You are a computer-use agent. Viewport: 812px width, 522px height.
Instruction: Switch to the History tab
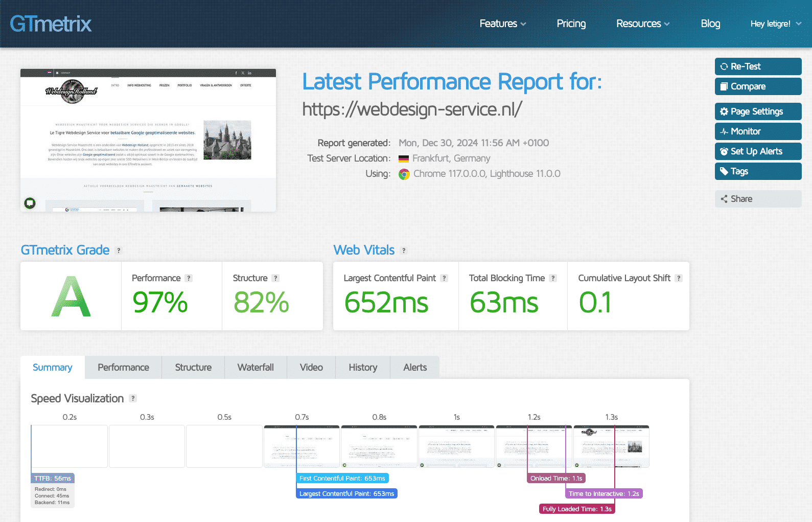[363, 367]
